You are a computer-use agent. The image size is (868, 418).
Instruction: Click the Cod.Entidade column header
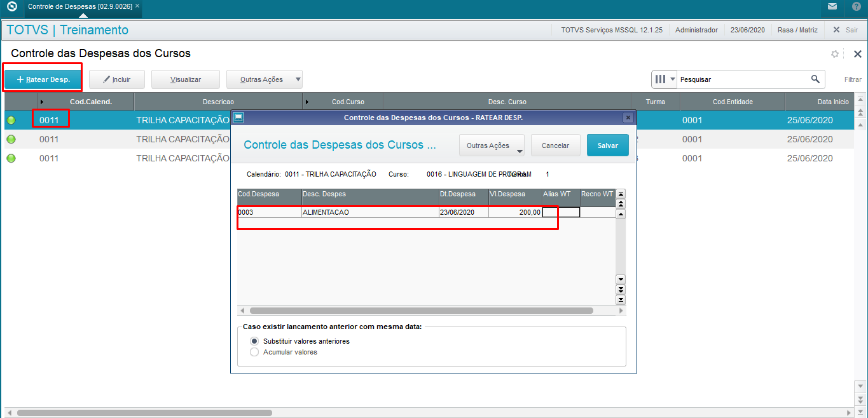click(x=733, y=102)
